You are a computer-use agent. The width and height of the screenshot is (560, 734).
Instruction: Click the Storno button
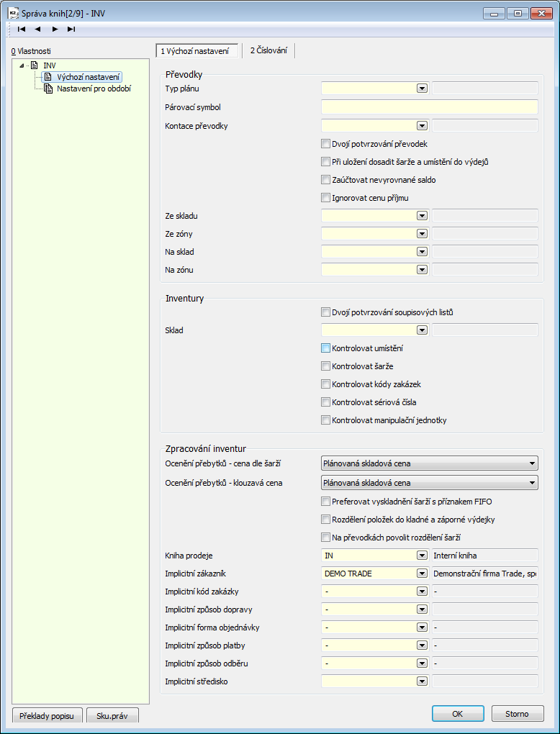point(518,713)
